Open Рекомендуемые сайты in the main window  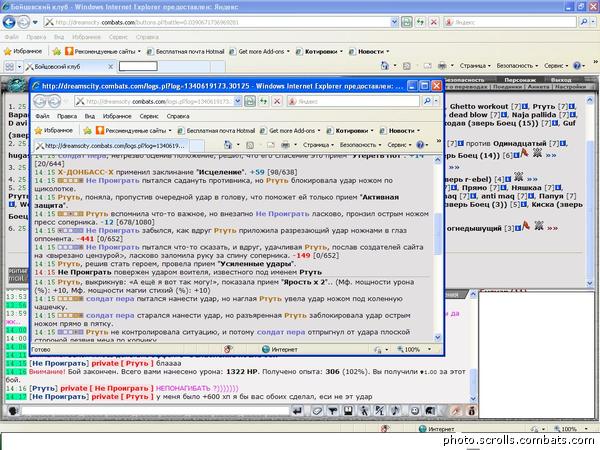102,51
